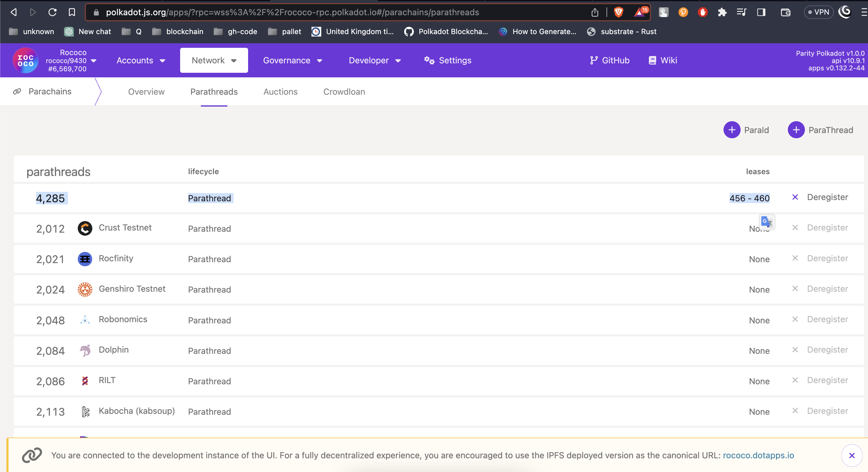Click the Genshiro Testnet logo icon
The image size is (868, 472).
tap(85, 290)
